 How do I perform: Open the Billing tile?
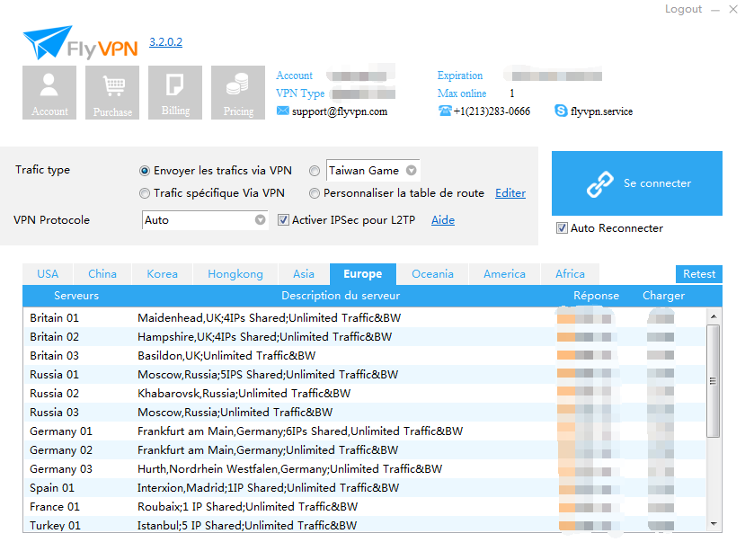click(x=175, y=93)
